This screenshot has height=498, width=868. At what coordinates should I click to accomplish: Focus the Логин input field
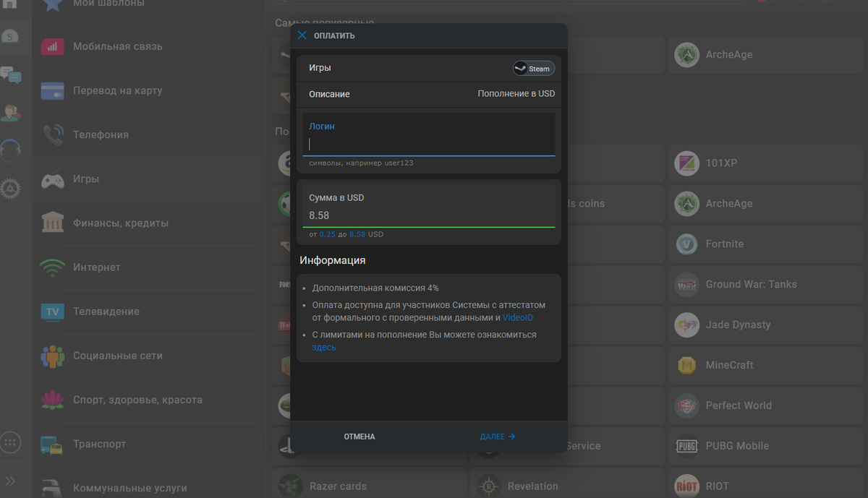click(x=429, y=134)
